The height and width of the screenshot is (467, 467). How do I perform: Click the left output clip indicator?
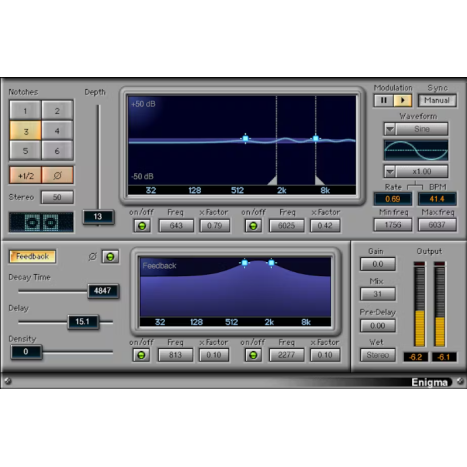(x=419, y=264)
